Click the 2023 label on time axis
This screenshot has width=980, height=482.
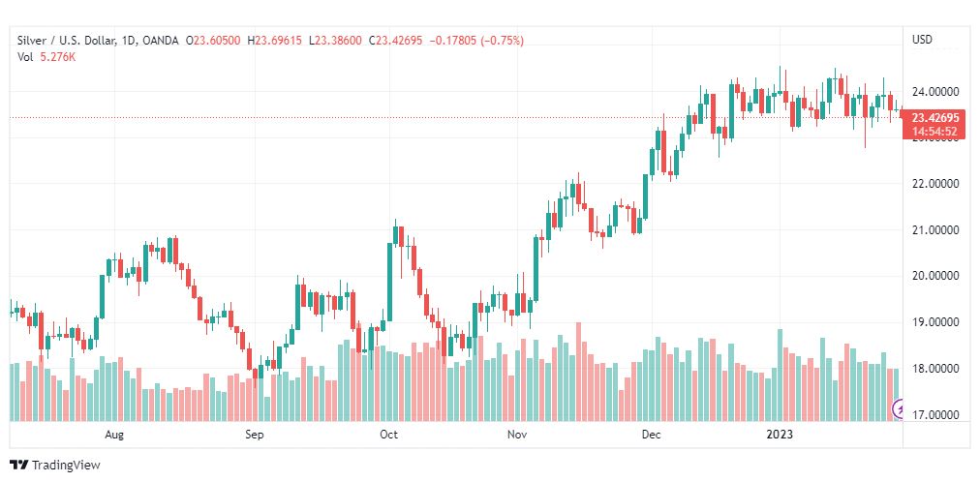[780, 436]
